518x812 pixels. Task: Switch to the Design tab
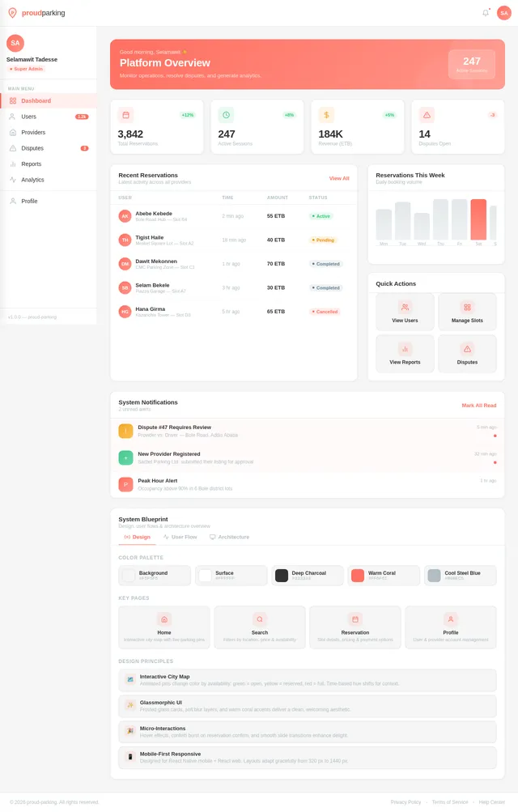(137, 537)
